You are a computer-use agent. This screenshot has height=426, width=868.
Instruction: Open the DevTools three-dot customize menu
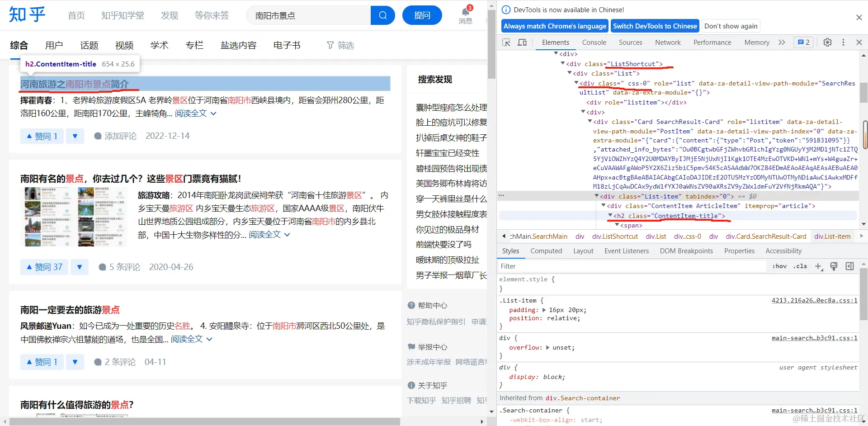pos(843,43)
